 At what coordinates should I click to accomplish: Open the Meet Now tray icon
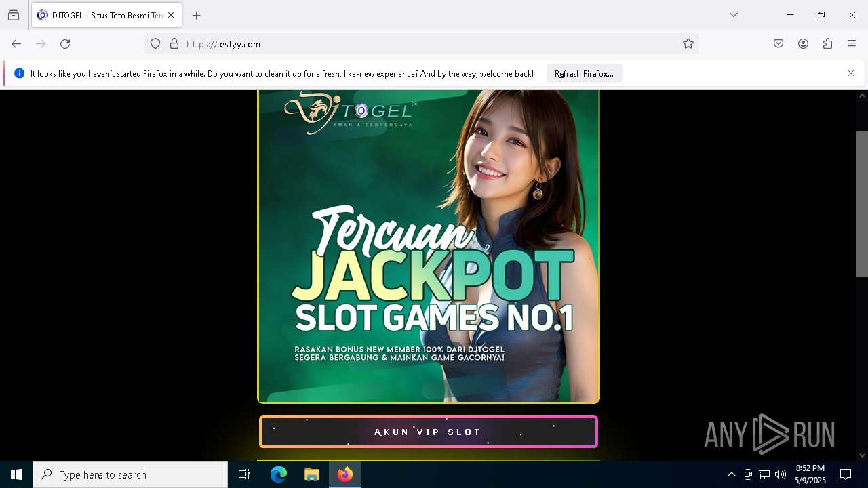pos(748,474)
